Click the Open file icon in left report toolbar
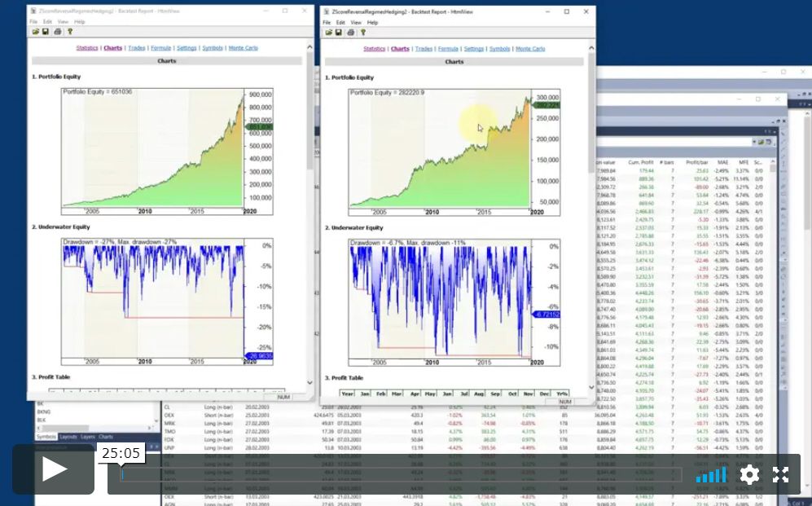 click(x=36, y=31)
